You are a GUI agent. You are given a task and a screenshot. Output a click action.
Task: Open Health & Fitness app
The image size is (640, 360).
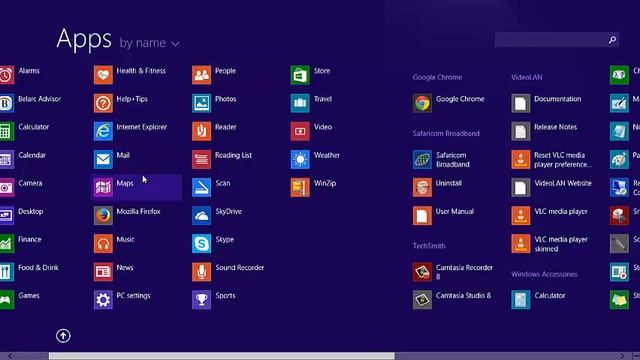pos(130,75)
